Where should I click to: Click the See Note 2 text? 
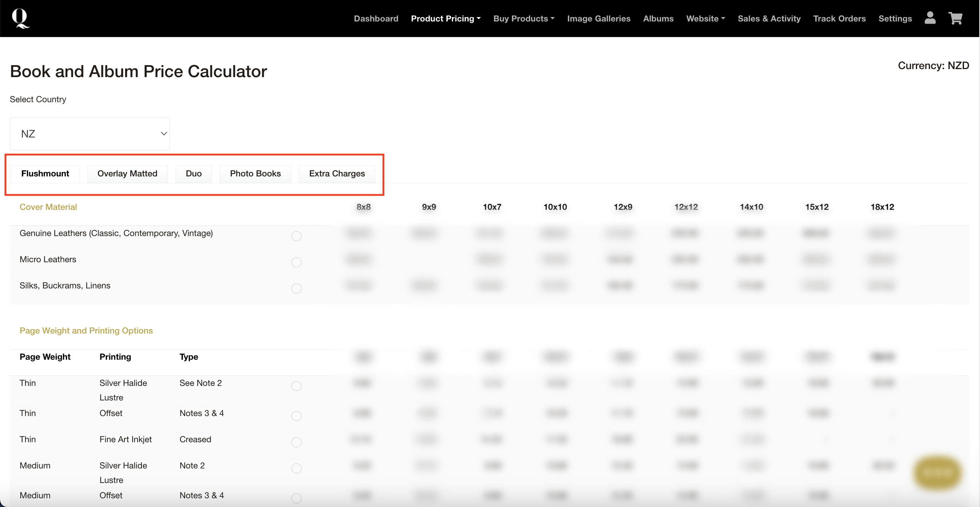click(x=200, y=383)
